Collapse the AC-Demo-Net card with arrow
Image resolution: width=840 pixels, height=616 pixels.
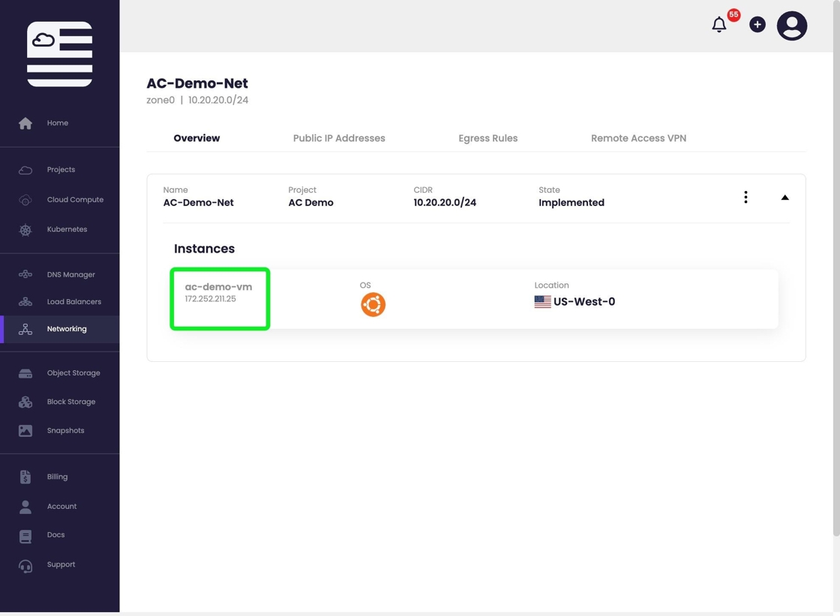pos(784,197)
